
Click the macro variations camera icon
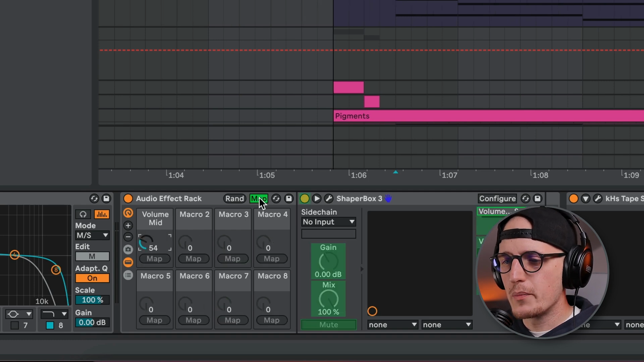[128, 249]
